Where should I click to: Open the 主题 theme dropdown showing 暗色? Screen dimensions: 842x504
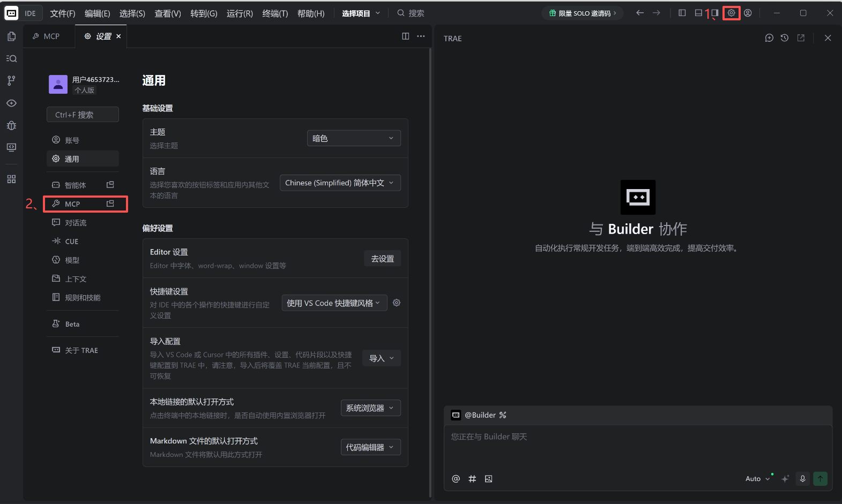354,138
